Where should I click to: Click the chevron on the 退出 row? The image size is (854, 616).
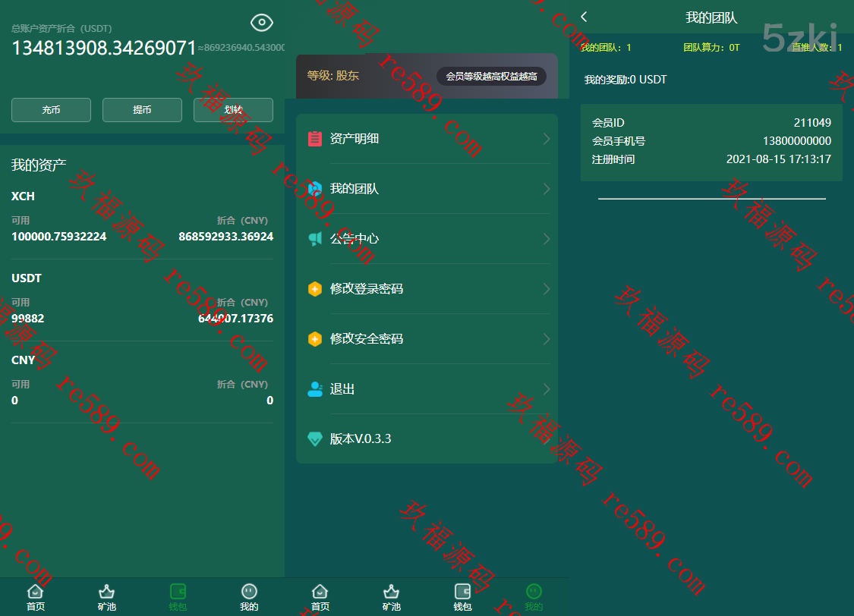(x=547, y=389)
